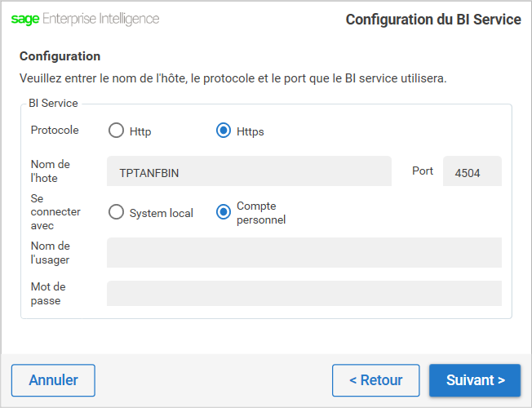
Task: Click the Protocole field label
Action: pos(55,130)
